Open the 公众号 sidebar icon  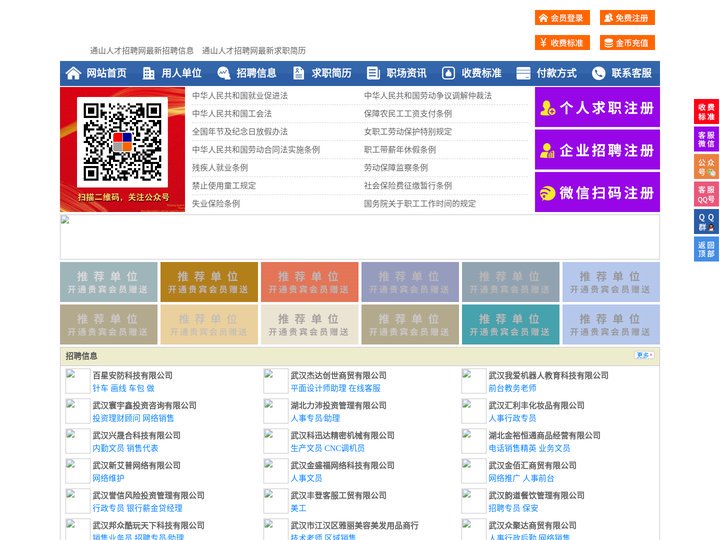tap(706, 167)
